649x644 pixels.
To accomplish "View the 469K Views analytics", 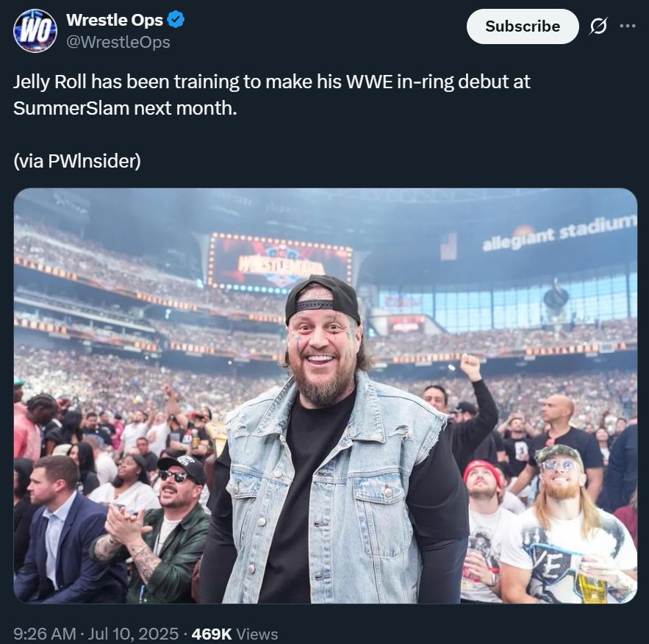I will click(x=234, y=634).
